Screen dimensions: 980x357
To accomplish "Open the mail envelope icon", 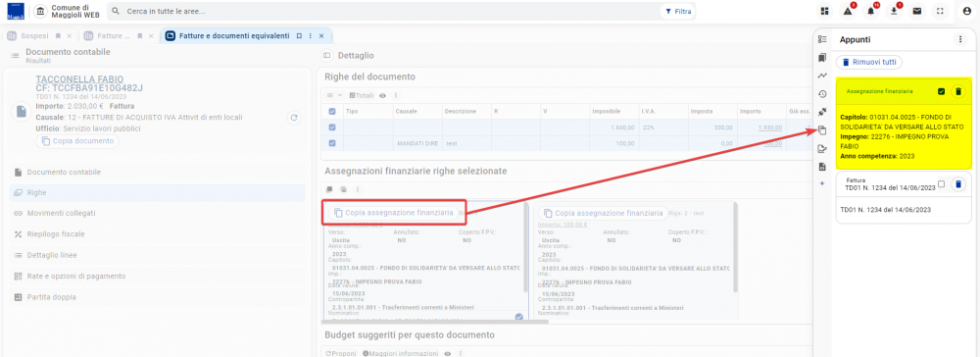I will tap(917, 11).
